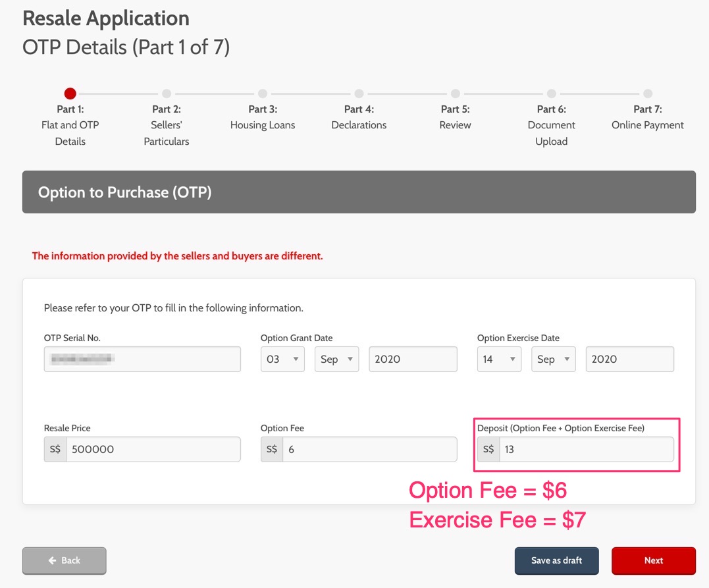Click the Deposit S$ currency prefix

coord(488,449)
